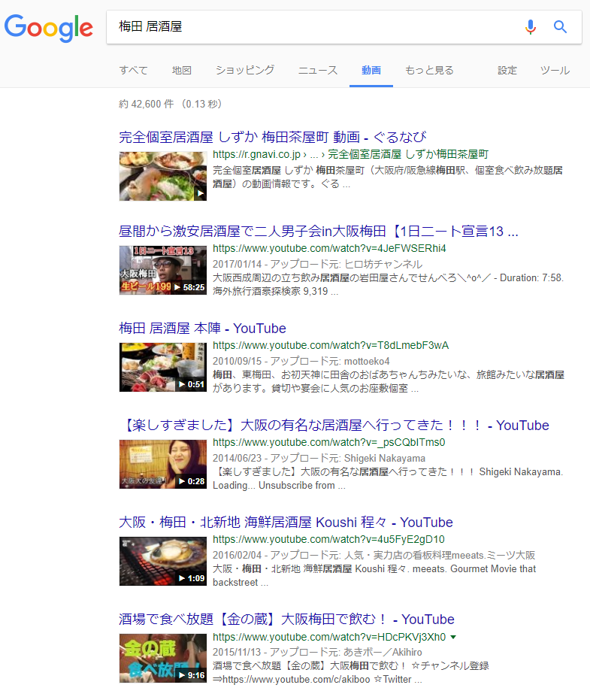Play the 0:51 本陣 video thumbnail
Viewport: 590px width, 700px height.
(x=163, y=367)
